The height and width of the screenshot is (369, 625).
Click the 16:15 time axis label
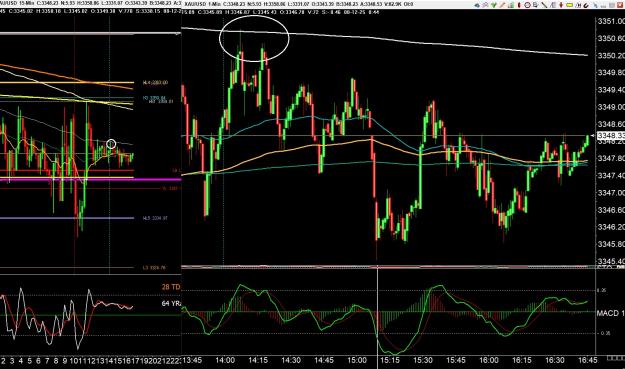pos(522,360)
